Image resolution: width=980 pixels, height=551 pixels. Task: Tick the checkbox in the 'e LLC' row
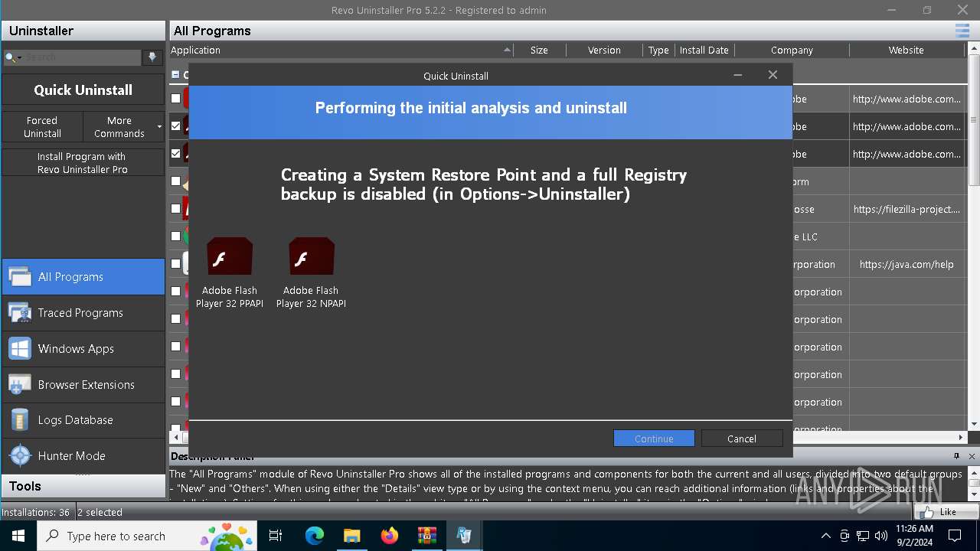tap(176, 236)
